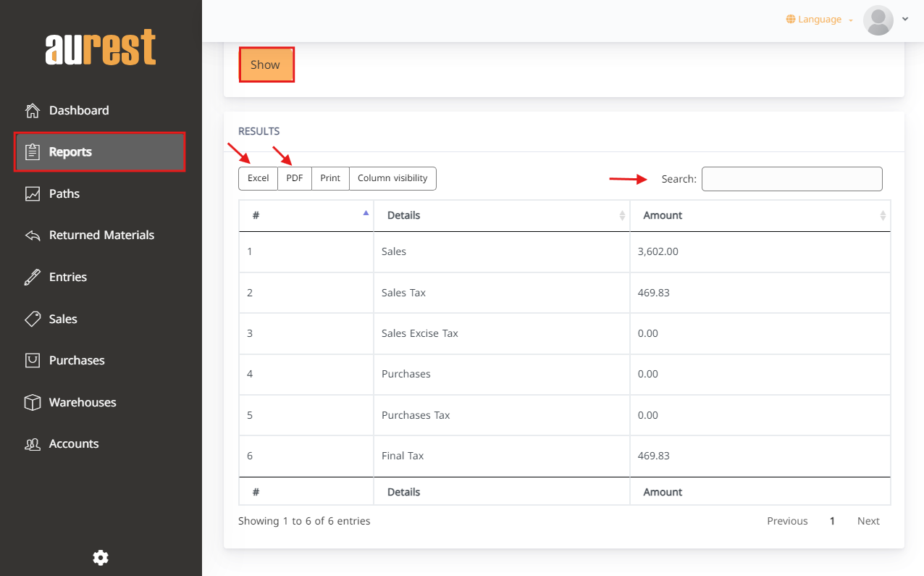Image resolution: width=924 pixels, height=576 pixels.
Task: Click the Dashboard home icon
Action: [x=33, y=111]
